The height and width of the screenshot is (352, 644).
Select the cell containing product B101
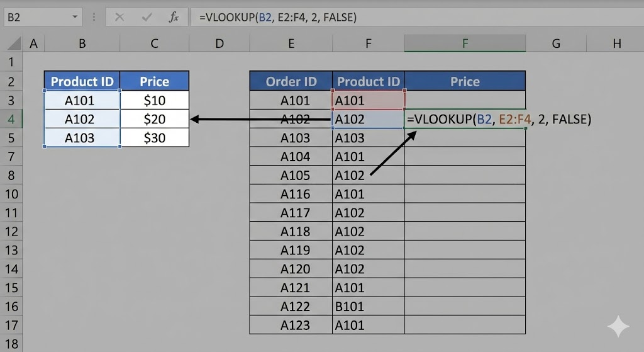(x=368, y=306)
